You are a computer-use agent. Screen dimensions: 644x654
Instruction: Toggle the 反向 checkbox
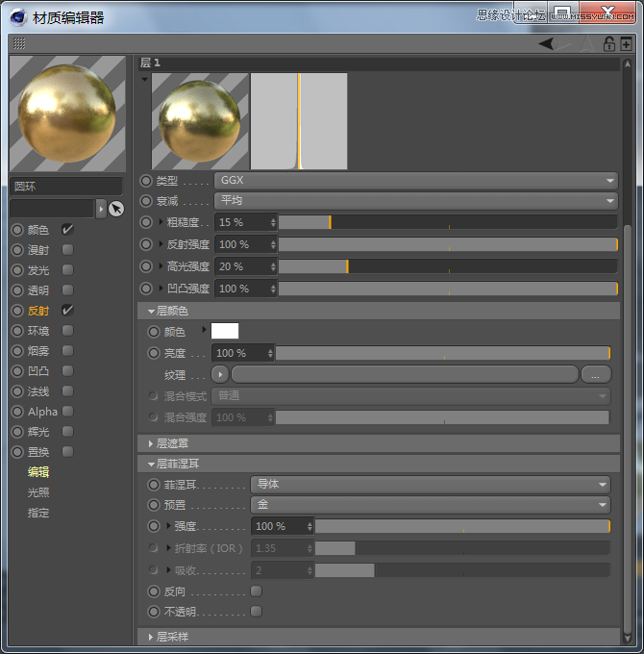coord(256,591)
